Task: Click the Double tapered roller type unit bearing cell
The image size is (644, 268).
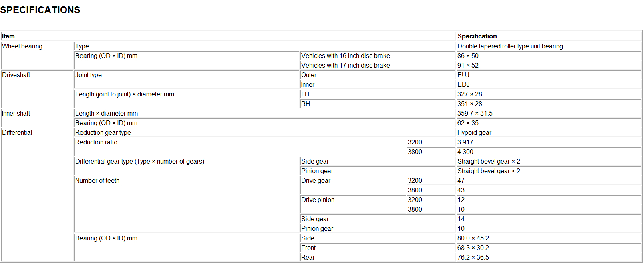Action: (x=510, y=46)
